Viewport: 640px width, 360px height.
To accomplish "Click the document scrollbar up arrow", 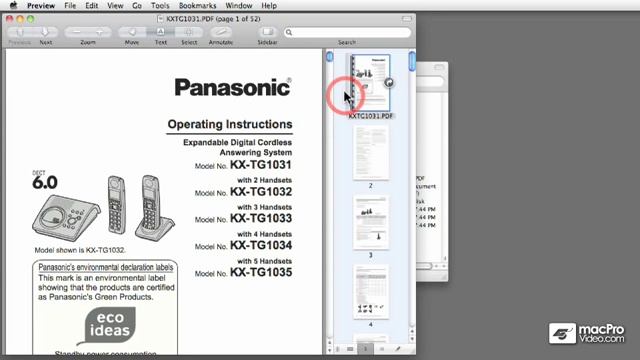I will (329, 342).
